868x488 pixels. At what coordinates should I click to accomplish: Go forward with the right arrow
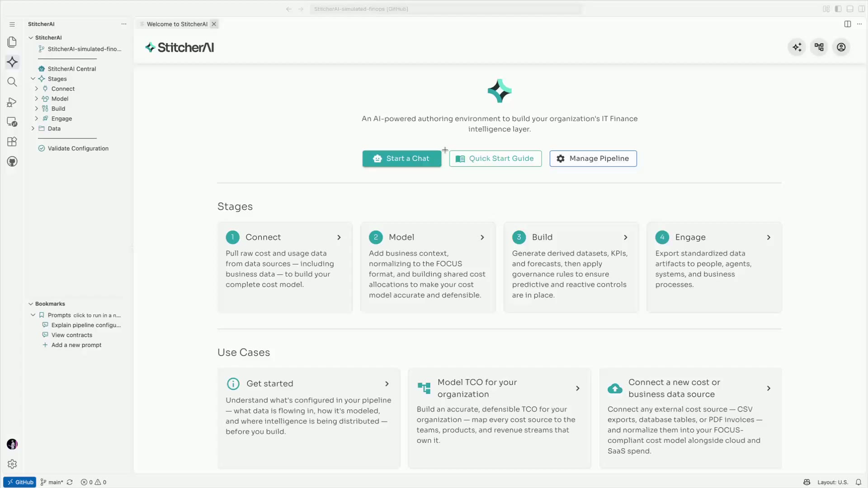click(x=301, y=9)
